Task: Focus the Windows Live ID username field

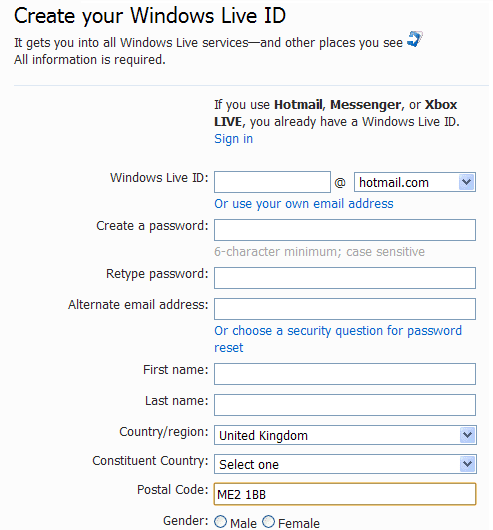Action: tap(272, 182)
